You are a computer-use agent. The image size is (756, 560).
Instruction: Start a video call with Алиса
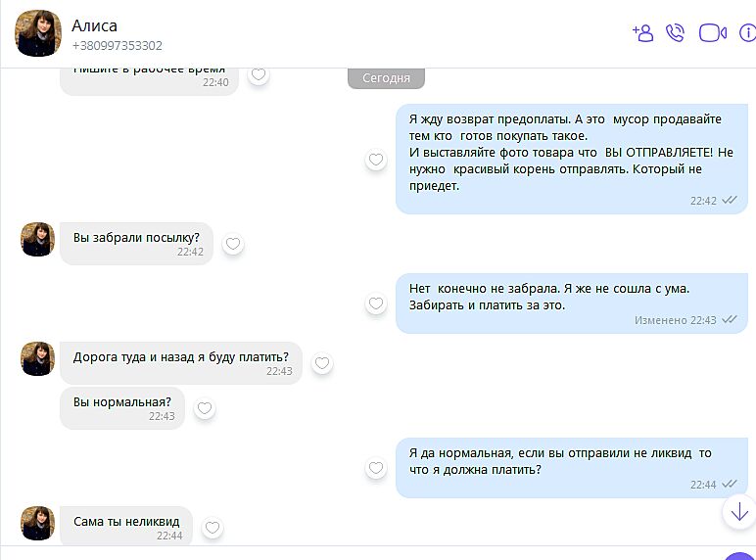[x=712, y=32]
